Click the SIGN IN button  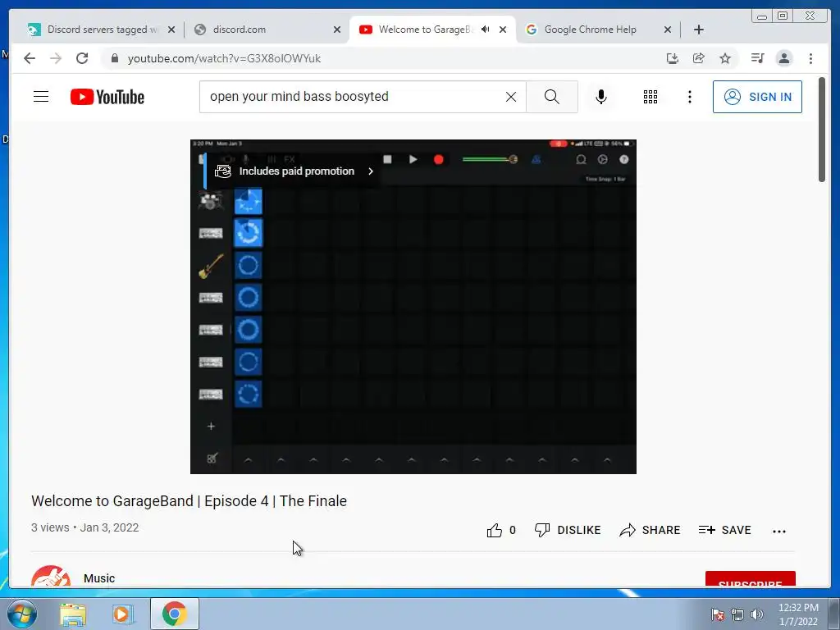(757, 97)
